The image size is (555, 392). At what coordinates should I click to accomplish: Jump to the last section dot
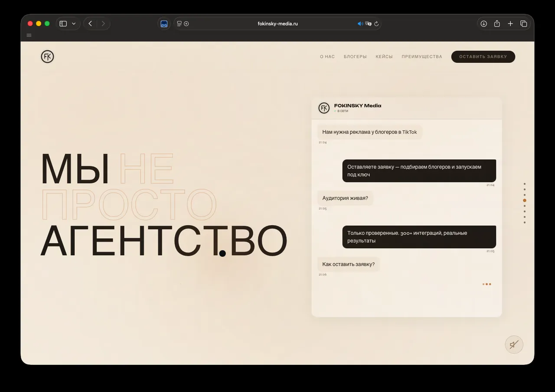[525, 223]
